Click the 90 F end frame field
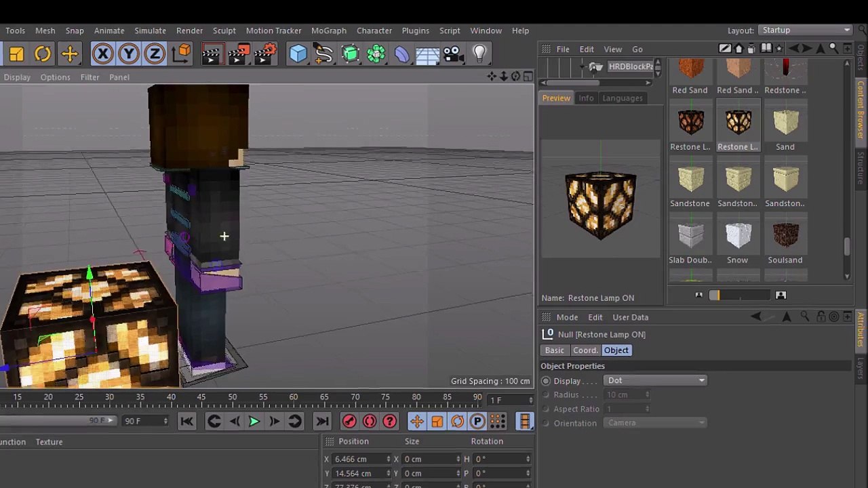This screenshot has width=868, height=488. 145,421
